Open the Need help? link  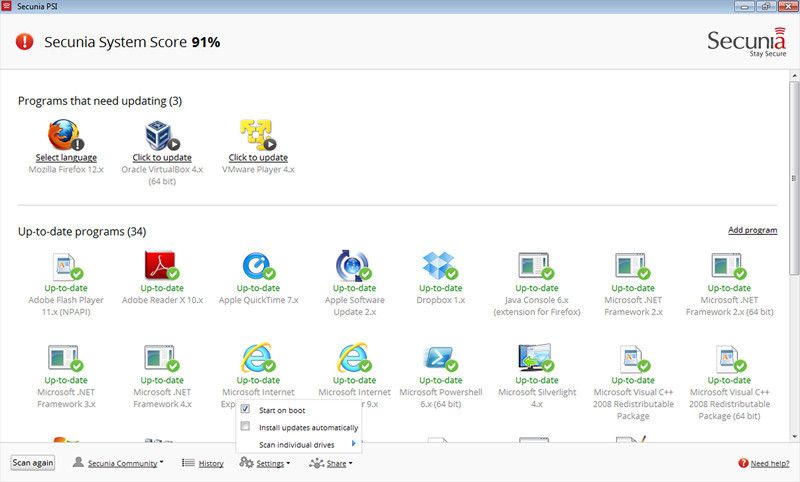[770, 463]
